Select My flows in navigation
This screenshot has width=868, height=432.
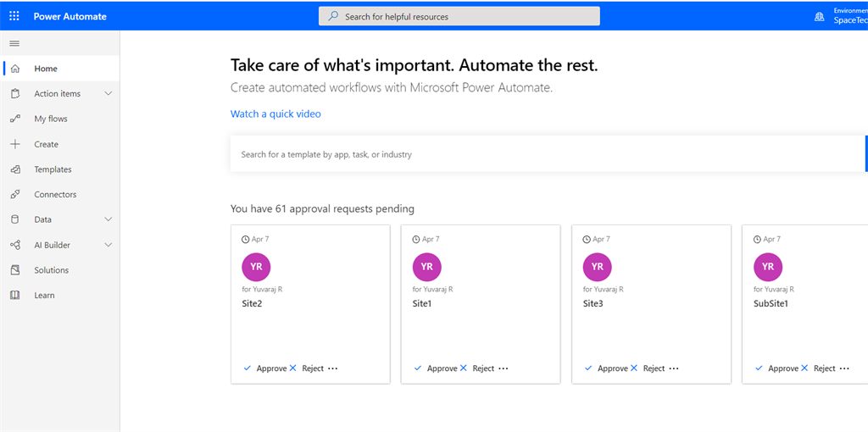[51, 119]
